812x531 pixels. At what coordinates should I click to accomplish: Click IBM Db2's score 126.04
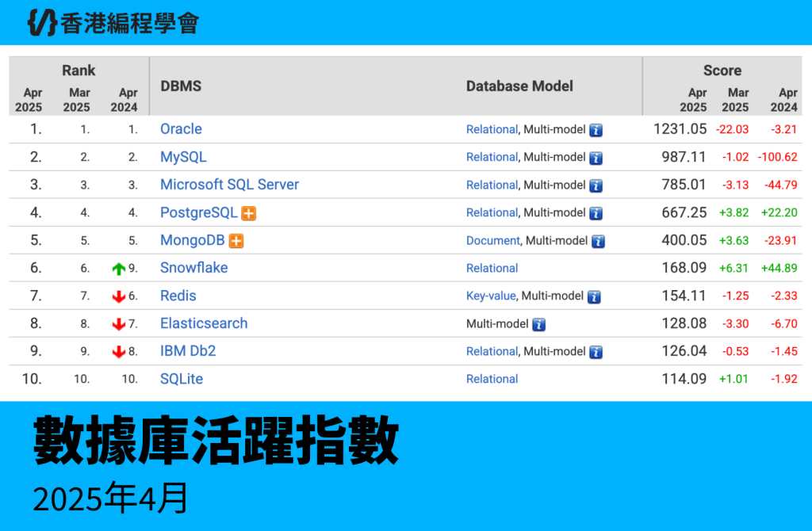pos(684,351)
